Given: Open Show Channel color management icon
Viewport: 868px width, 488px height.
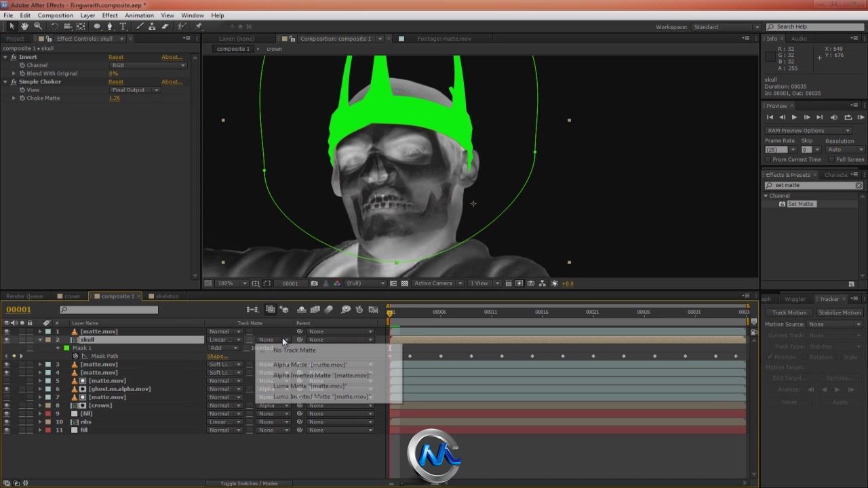Looking at the screenshot, I should (x=336, y=283).
